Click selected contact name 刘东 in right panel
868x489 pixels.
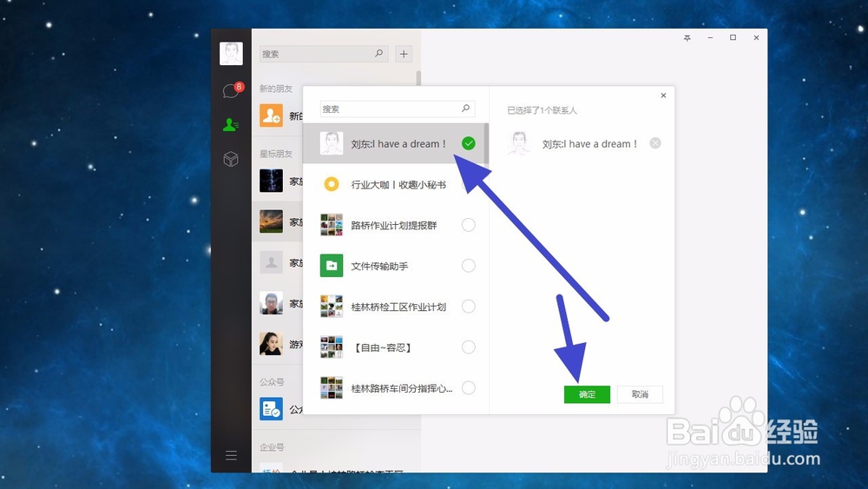pyautogui.click(x=589, y=144)
